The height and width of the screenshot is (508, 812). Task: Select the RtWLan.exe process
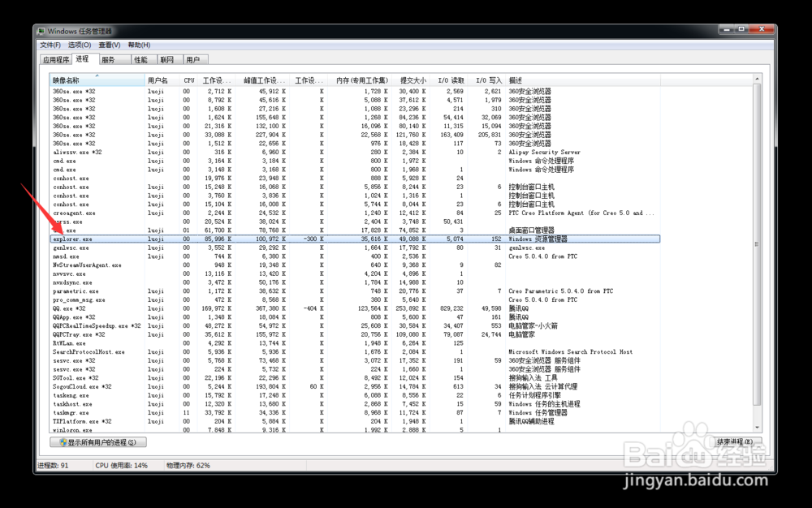tap(69, 343)
